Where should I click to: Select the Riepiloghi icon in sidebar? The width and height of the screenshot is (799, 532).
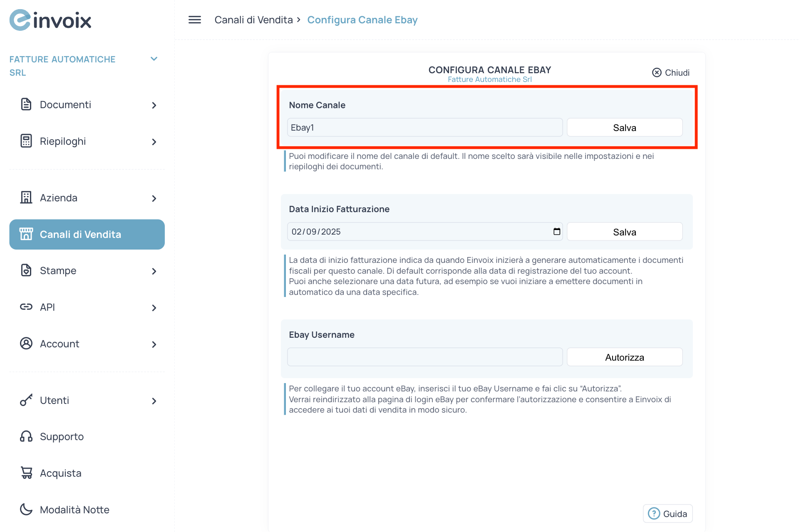26,141
